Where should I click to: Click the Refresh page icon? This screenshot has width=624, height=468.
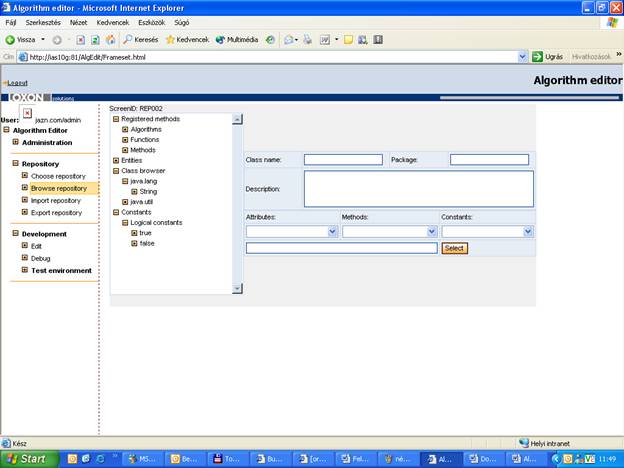pyautogui.click(x=95, y=40)
